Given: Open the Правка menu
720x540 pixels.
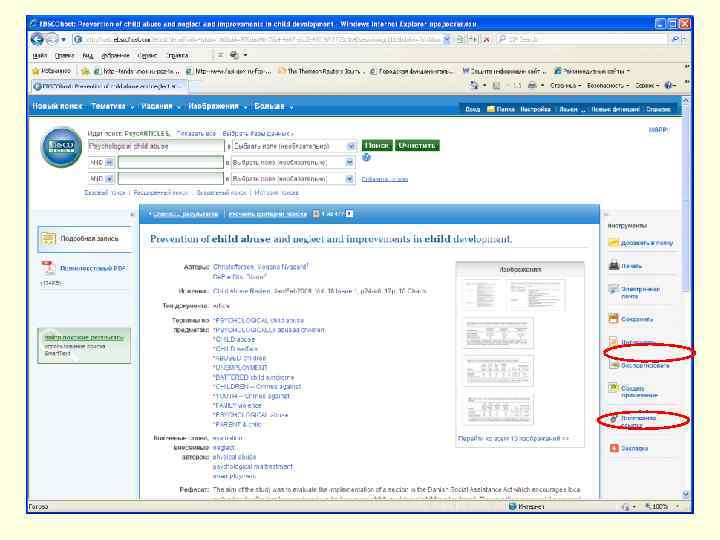Looking at the screenshot, I should tap(64, 56).
